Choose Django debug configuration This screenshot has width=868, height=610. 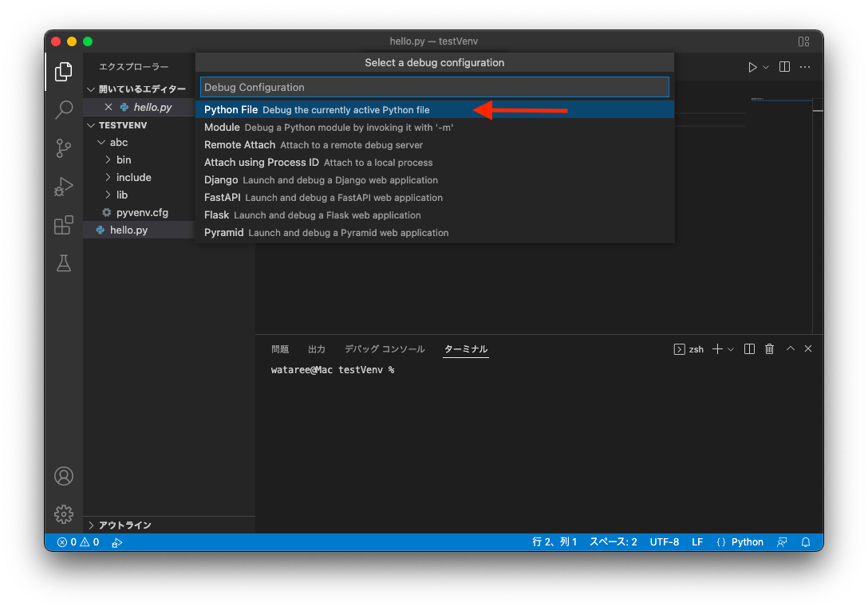pos(435,180)
